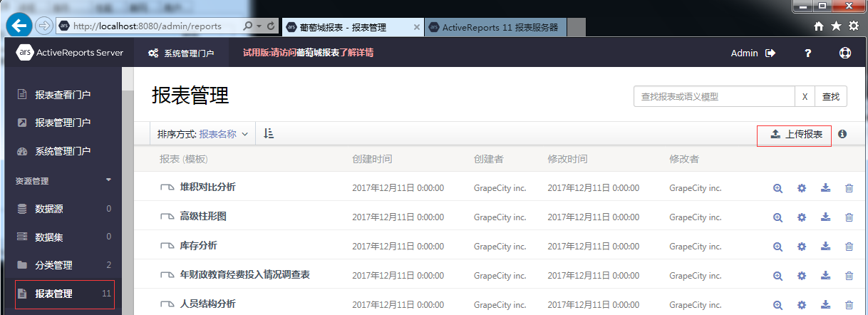Image resolution: width=868 pixels, height=315 pixels.
Task: Click the 上传报表 button
Action: tap(795, 134)
